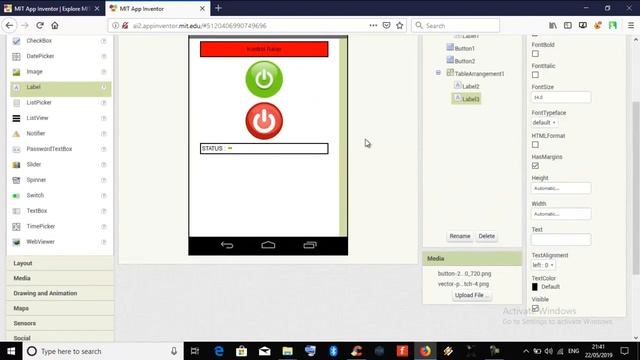The image size is (640, 360).
Task: Open Firefox from the Windows taskbar
Action: tap(425, 351)
